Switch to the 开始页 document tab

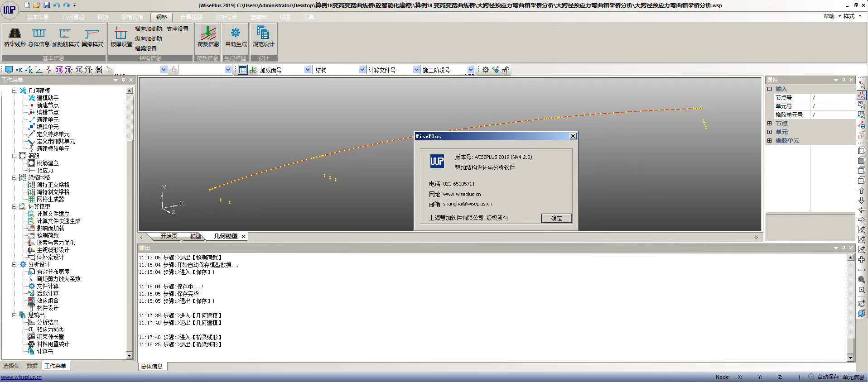(x=169, y=236)
